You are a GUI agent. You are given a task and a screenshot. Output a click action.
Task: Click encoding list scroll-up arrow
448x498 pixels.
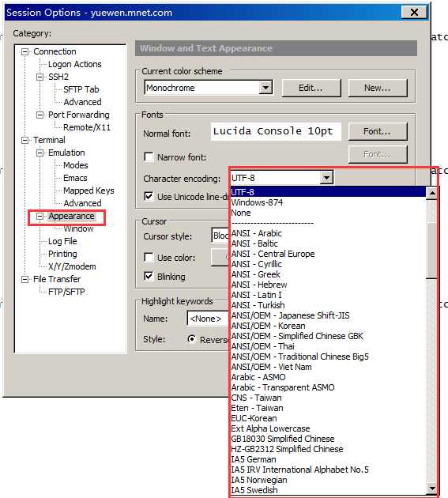click(431, 193)
